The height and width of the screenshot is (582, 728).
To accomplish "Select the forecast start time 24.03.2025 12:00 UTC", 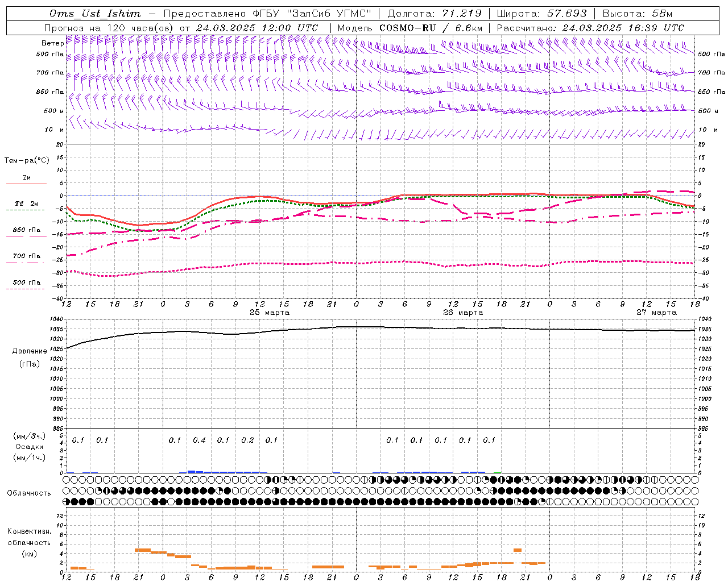I will 257,28.
